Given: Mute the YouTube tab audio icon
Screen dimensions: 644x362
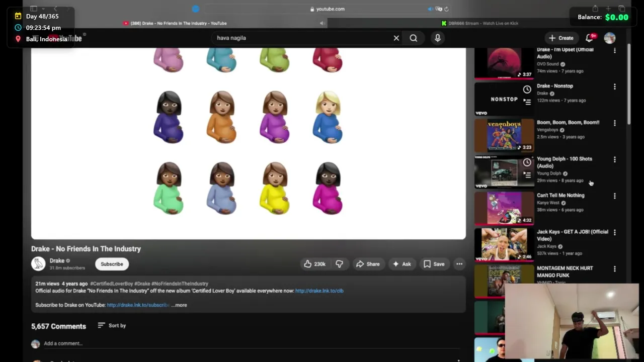Looking at the screenshot, I should [x=323, y=23].
